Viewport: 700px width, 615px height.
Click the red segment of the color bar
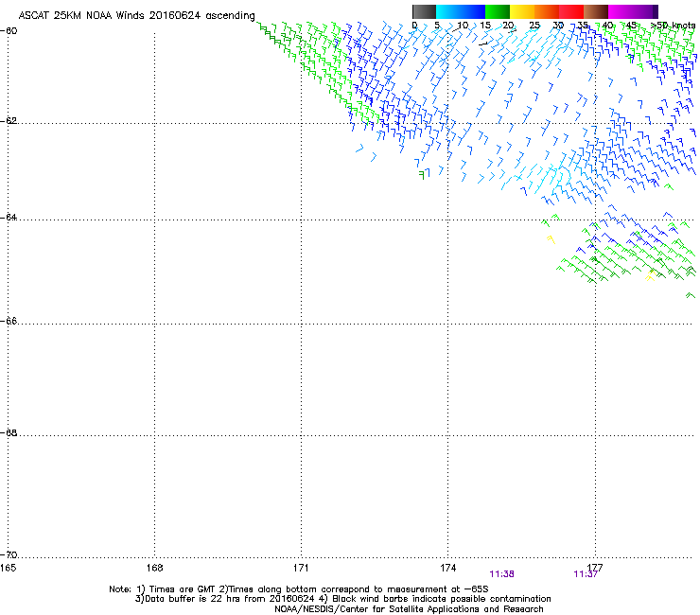pos(571,11)
